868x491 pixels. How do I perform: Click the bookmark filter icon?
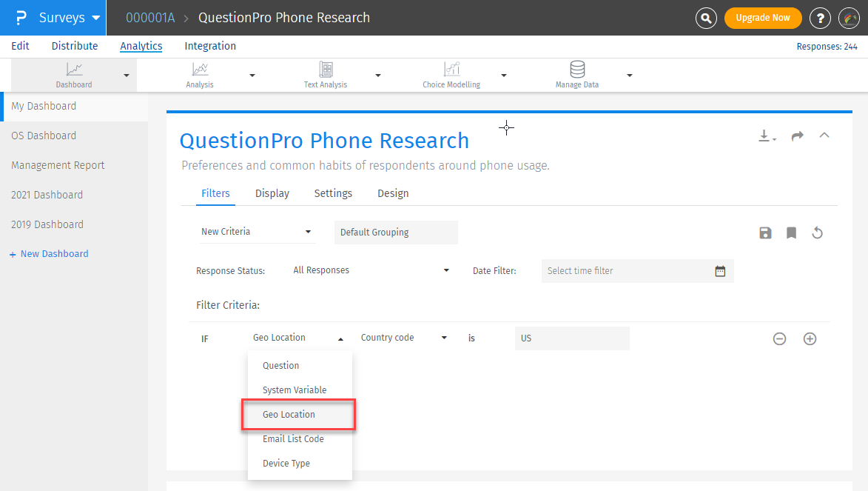[791, 233]
